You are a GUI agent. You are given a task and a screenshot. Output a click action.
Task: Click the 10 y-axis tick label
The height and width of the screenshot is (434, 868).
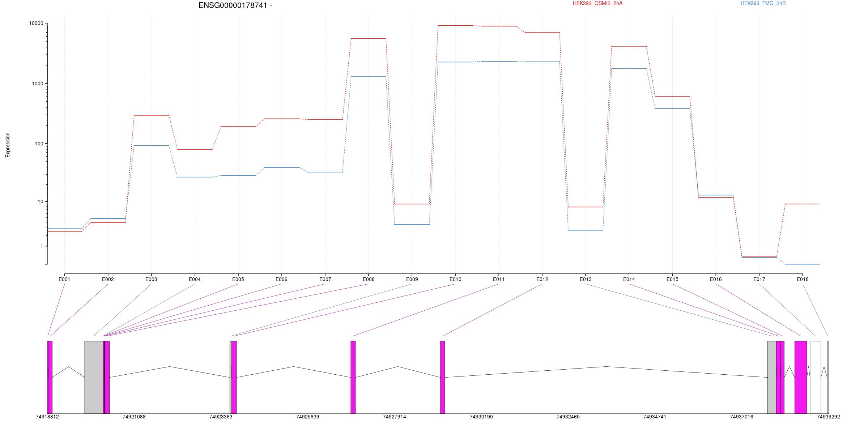click(40, 201)
